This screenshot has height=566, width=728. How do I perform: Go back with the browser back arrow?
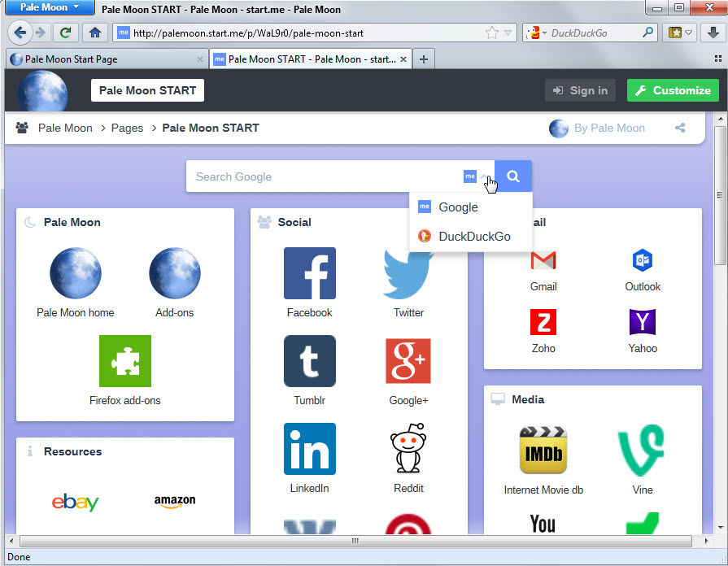20,33
